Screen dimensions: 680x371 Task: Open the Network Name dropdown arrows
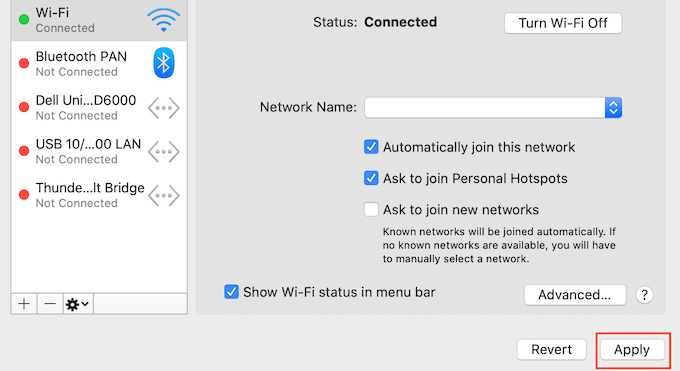click(x=613, y=108)
